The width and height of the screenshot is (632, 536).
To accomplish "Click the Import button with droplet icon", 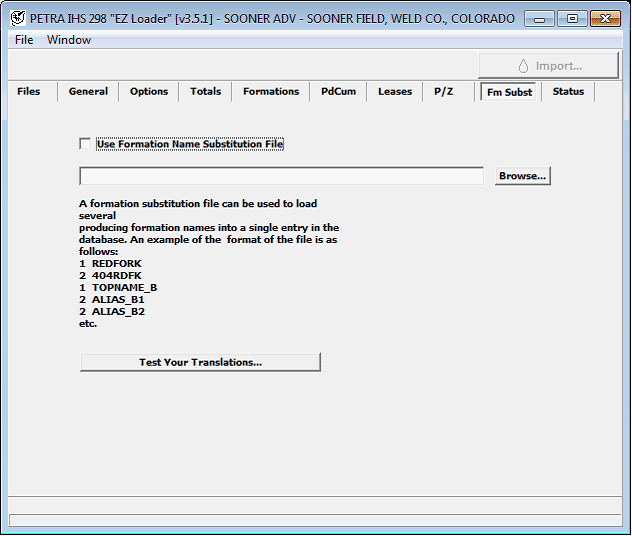I will (549, 66).
